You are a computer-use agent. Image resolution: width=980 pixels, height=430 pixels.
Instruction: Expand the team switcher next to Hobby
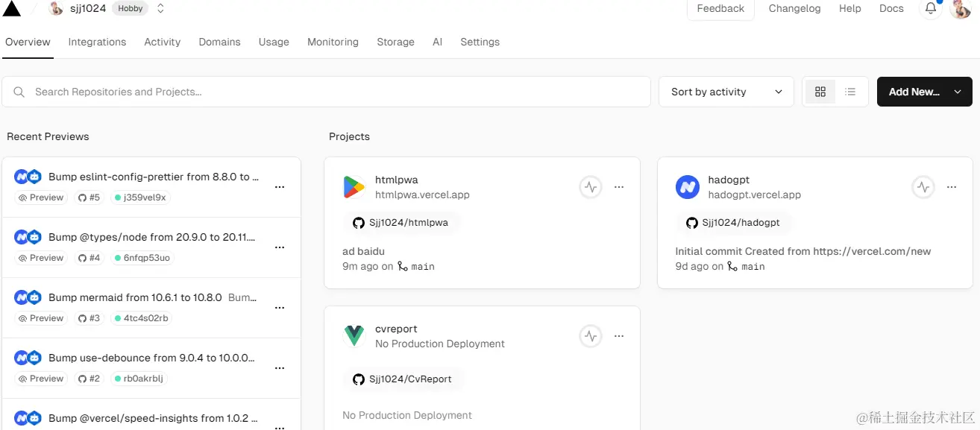click(x=160, y=9)
